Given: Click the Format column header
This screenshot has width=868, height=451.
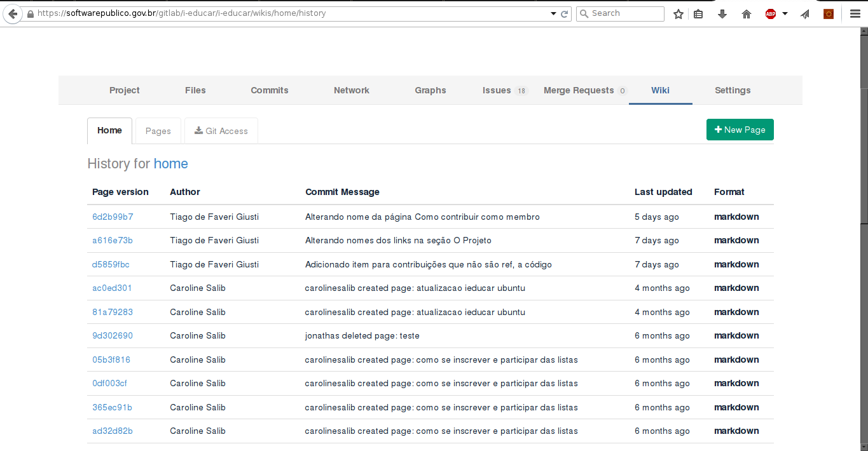Looking at the screenshot, I should (x=729, y=192).
